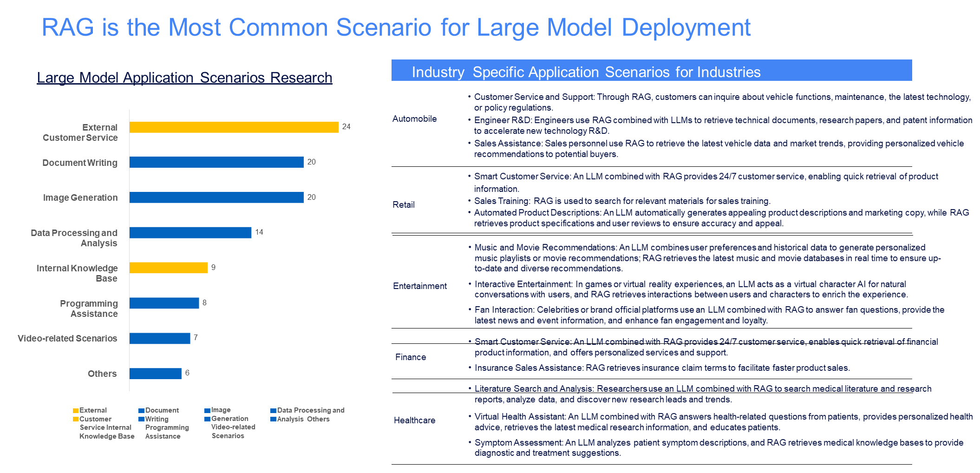Click the "External Customer Service" axis label
Viewport: 980px width, 473px height.
[x=80, y=132]
